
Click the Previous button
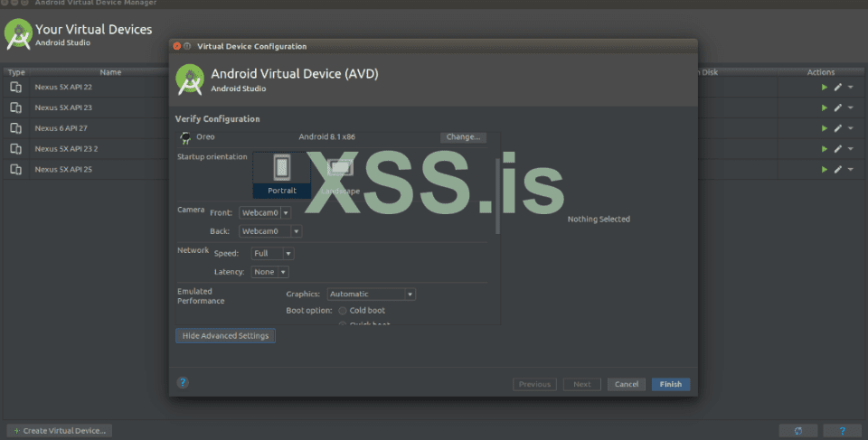pos(534,384)
